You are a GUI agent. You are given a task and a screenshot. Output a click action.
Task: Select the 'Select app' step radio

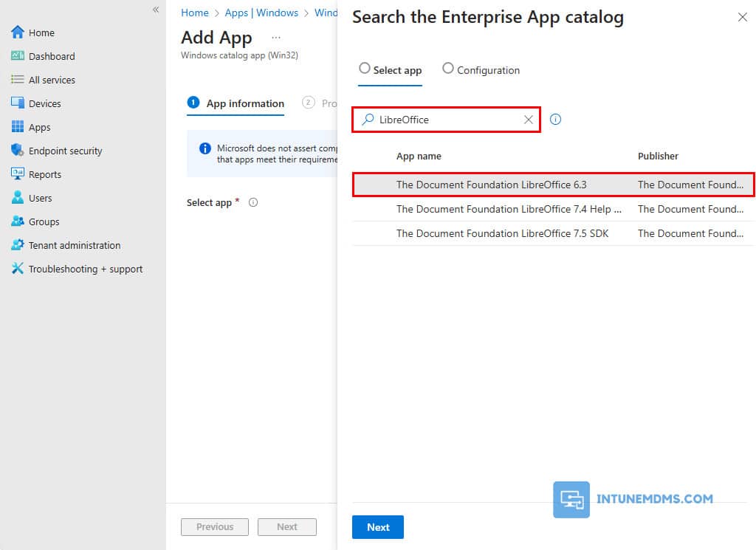click(x=365, y=69)
